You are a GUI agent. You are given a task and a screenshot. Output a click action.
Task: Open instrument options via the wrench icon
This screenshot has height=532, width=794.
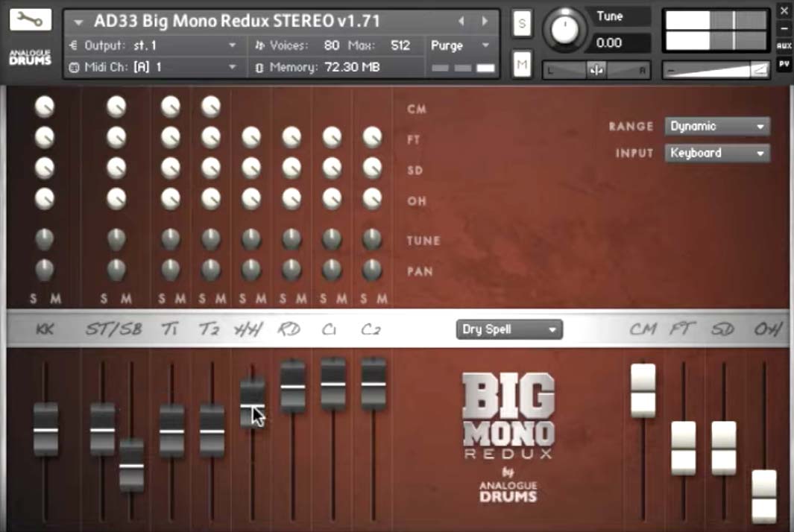[x=30, y=19]
